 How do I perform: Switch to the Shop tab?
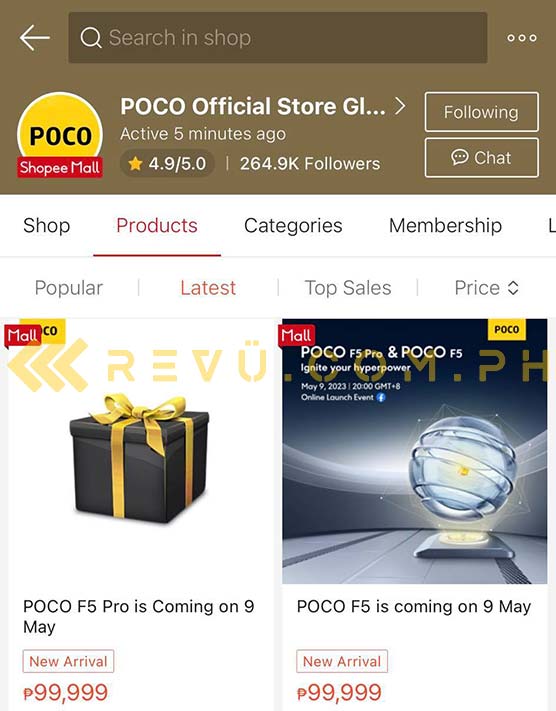[47, 225]
